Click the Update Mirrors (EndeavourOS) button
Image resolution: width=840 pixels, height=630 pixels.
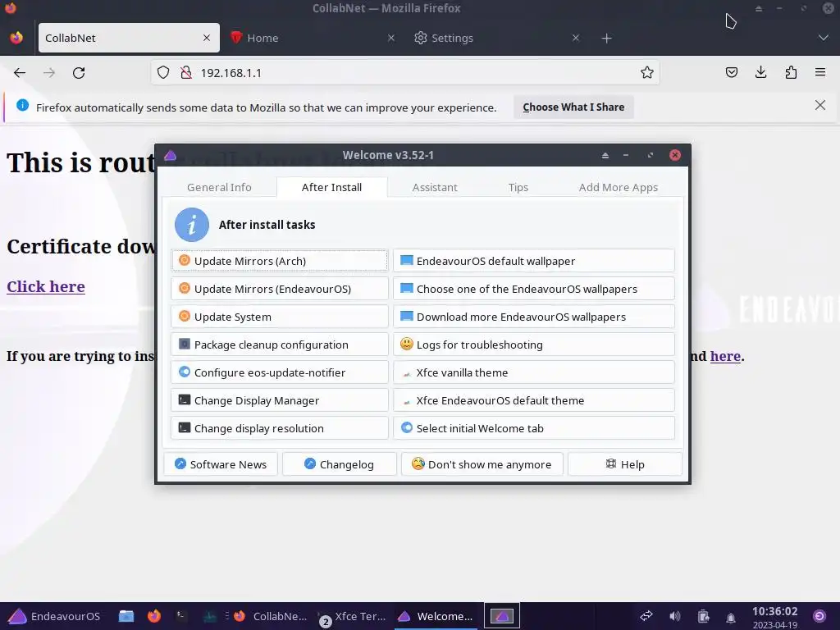[x=280, y=289]
